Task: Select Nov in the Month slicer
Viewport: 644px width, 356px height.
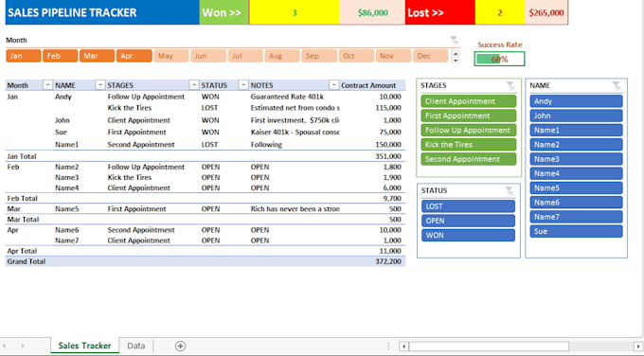Action: pos(393,56)
